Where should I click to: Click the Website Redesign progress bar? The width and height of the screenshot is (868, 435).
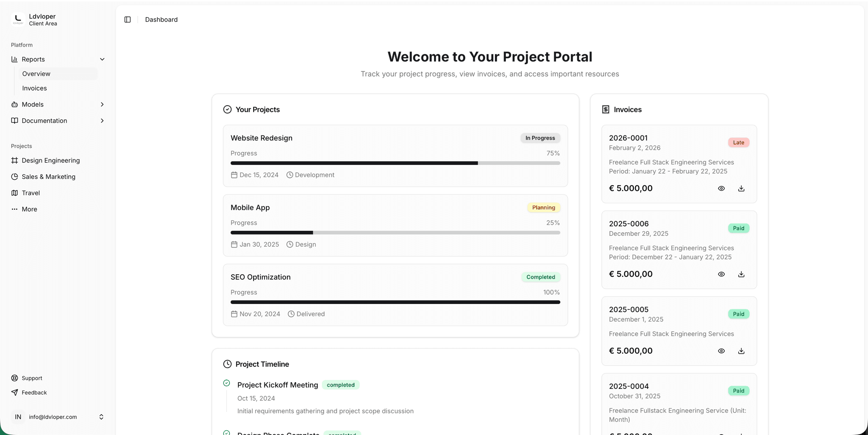pyautogui.click(x=395, y=163)
